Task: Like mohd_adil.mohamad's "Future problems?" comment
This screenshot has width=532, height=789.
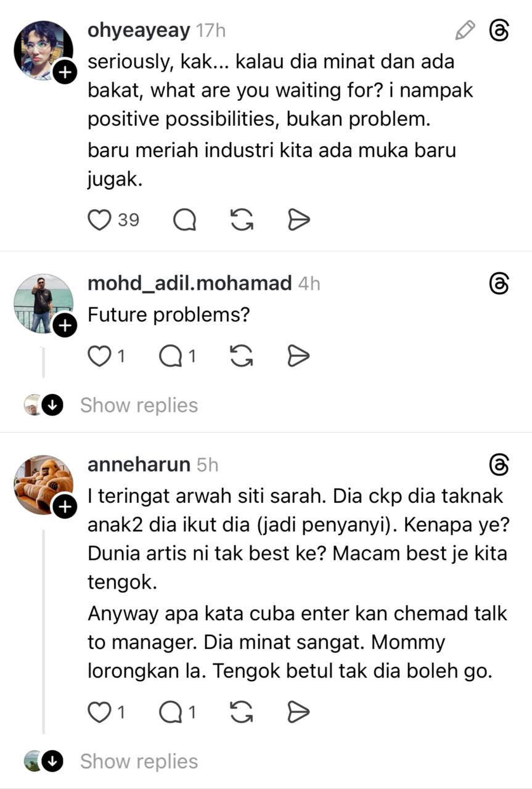Action: coord(99,356)
